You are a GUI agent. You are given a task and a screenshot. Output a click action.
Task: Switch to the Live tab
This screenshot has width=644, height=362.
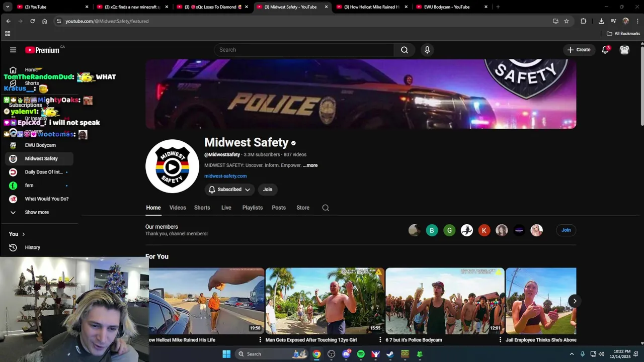[x=226, y=208]
